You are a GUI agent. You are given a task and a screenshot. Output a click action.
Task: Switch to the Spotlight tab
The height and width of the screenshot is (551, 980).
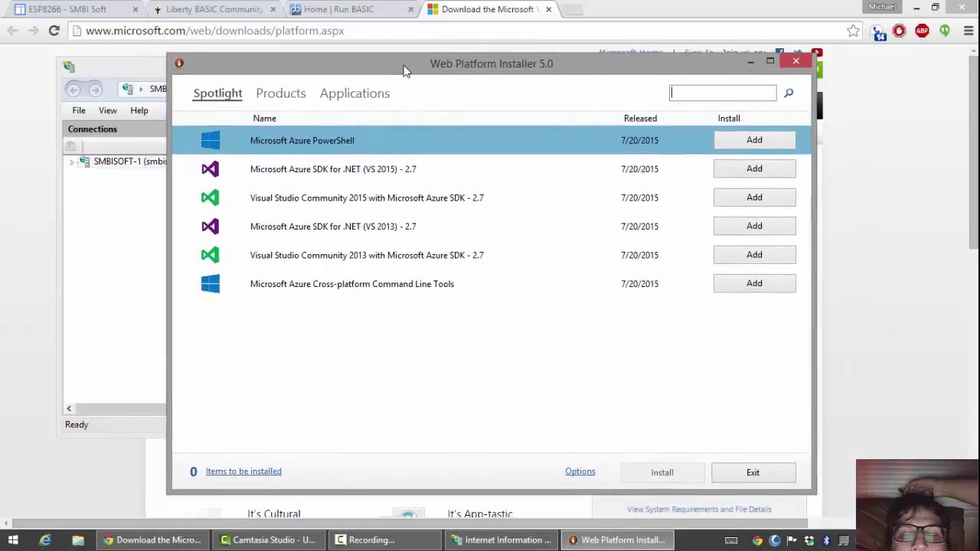pos(217,93)
